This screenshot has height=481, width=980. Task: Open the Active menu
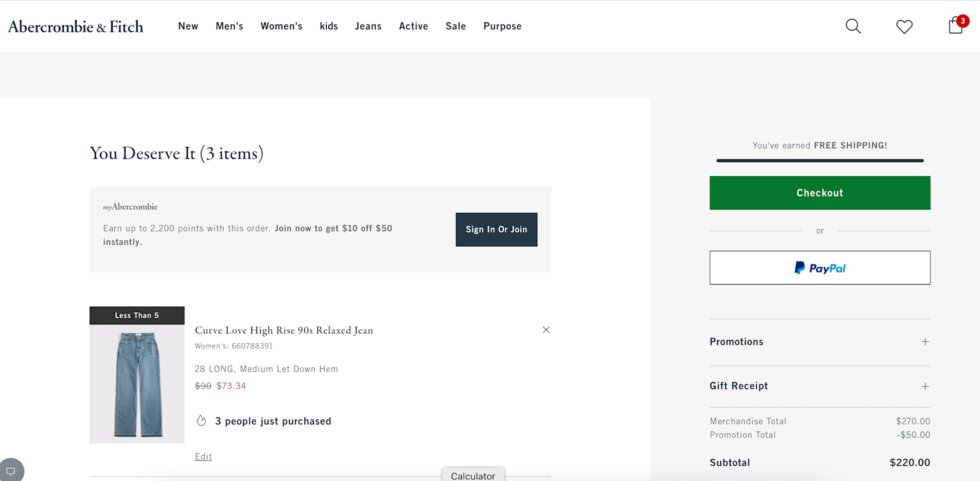click(x=413, y=26)
